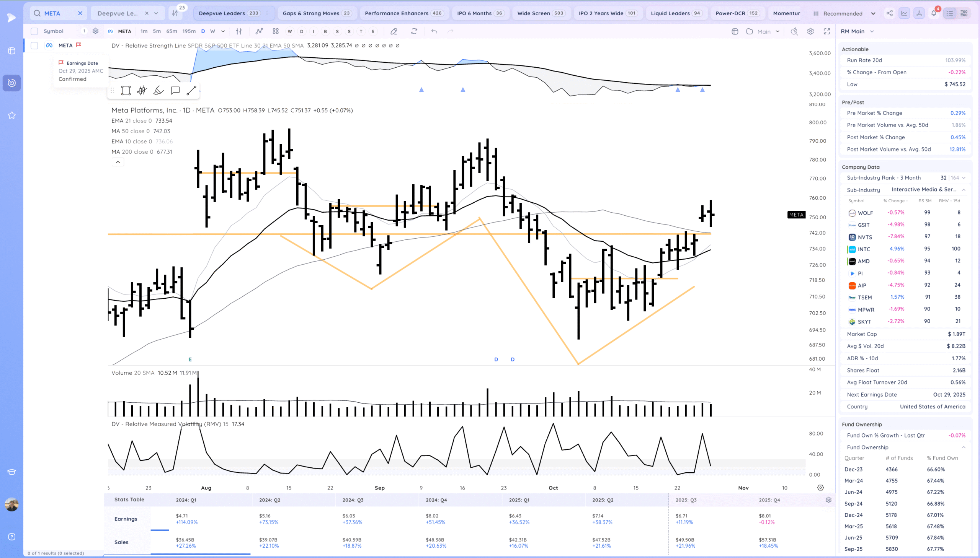Toggle the Symbol header select-all checkbox

coord(34,31)
